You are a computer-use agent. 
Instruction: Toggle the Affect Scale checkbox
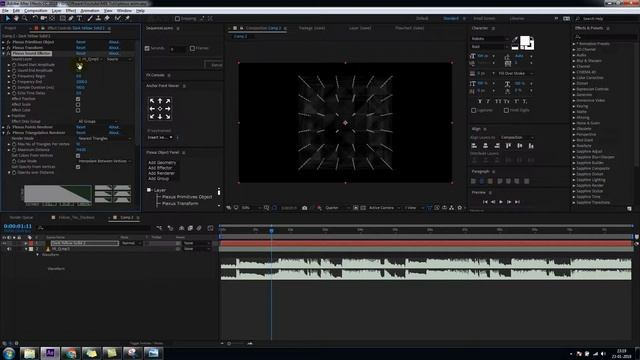pos(78,104)
